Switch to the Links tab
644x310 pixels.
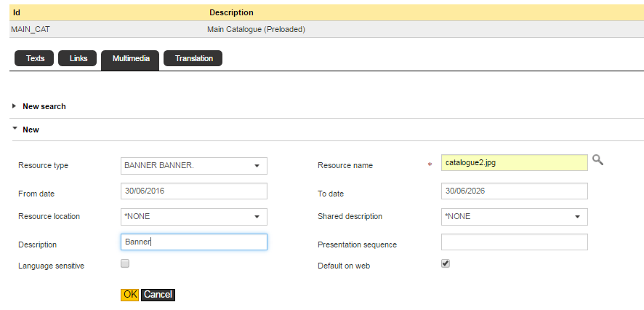[78, 58]
